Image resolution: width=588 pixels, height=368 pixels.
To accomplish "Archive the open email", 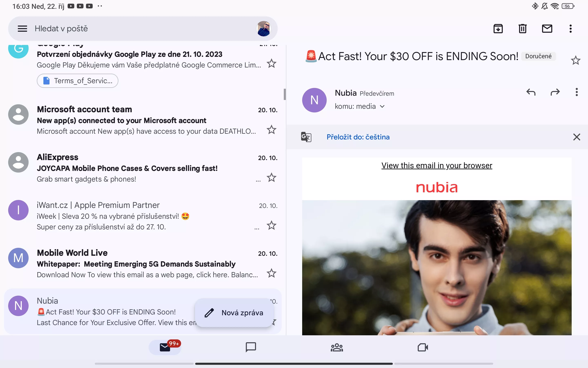I will tap(498, 29).
